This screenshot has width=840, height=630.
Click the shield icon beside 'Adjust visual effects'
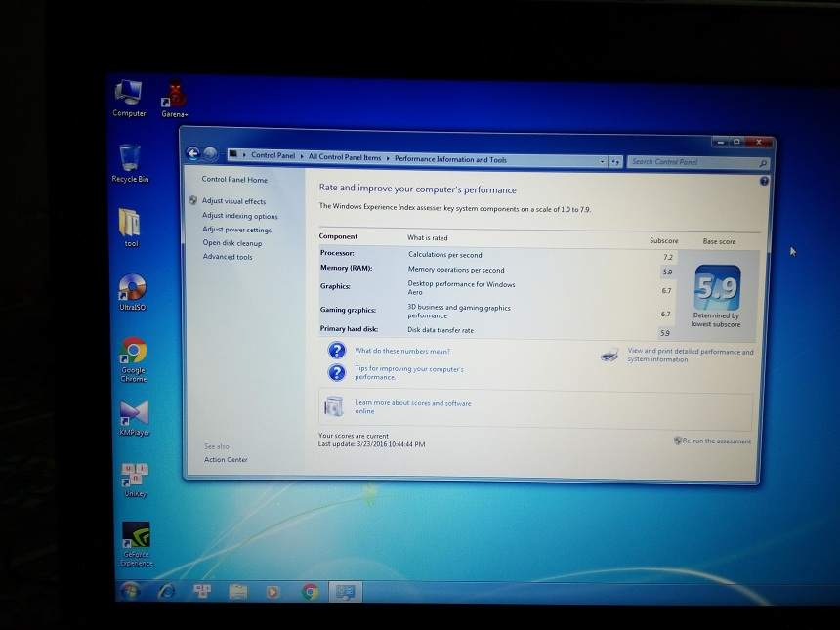pos(192,200)
